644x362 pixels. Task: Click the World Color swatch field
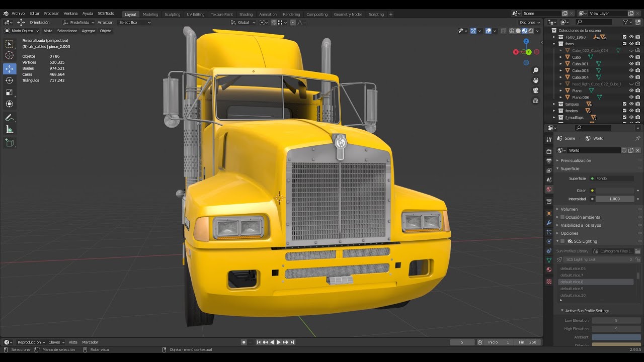(615, 191)
